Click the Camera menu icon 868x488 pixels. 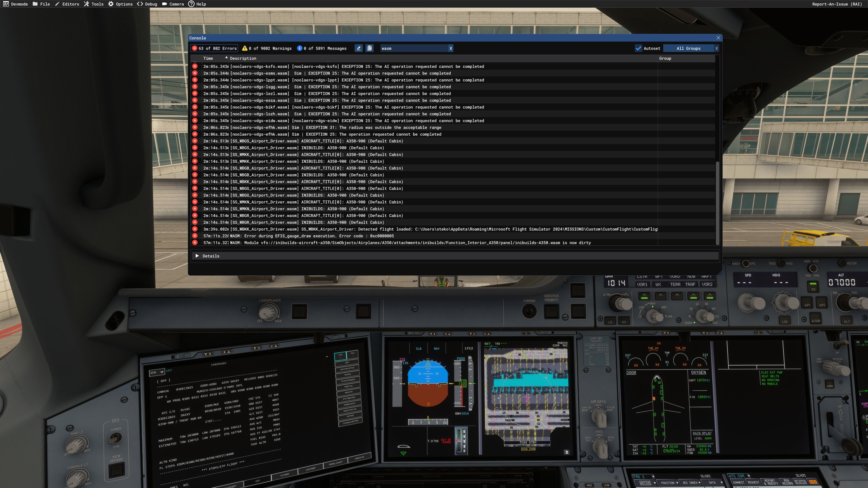click(x=164, y=4)
